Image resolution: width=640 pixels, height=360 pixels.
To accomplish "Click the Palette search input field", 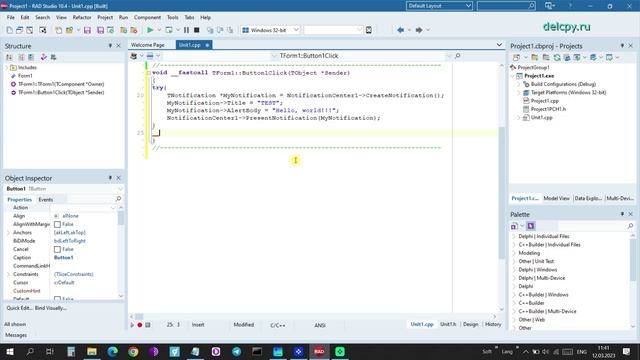I will [x=596, y=226].
